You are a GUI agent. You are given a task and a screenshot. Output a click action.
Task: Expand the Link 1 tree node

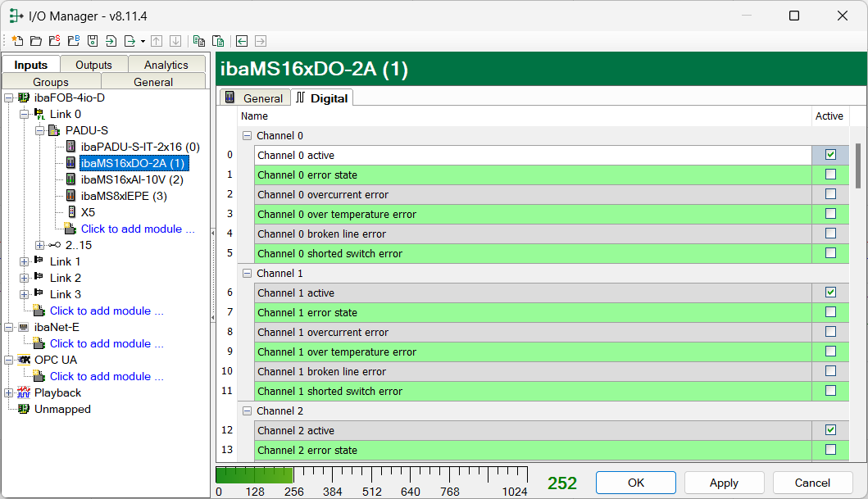[x=25, y=261]
